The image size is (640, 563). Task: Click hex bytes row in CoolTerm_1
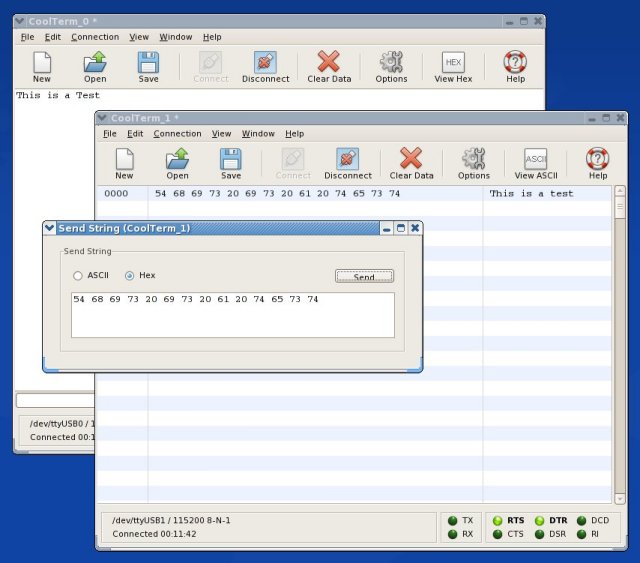point(277,194)
